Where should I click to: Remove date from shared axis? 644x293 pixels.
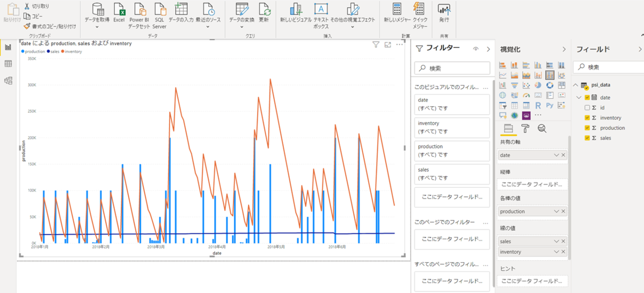pyautogui.click(x=563, y=155)
